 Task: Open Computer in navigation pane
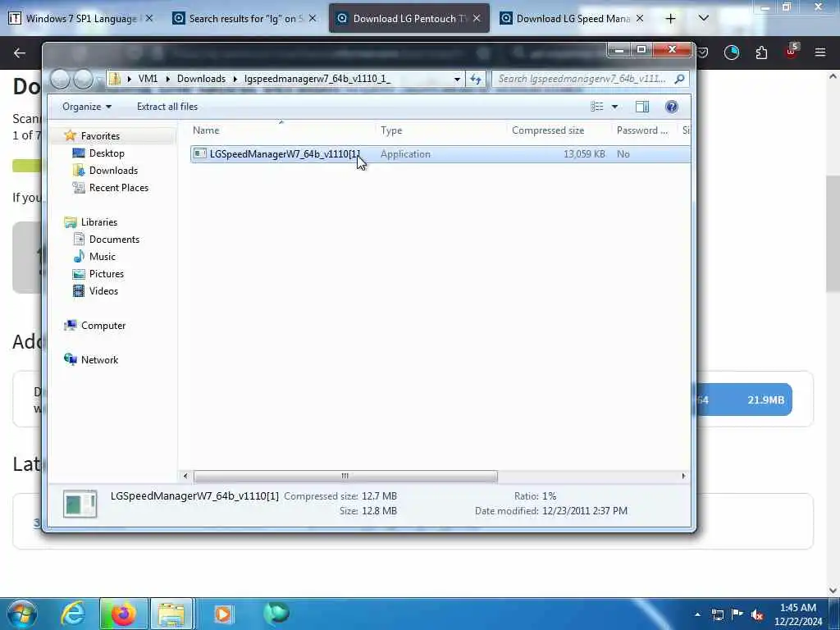[x=103, y=326]
